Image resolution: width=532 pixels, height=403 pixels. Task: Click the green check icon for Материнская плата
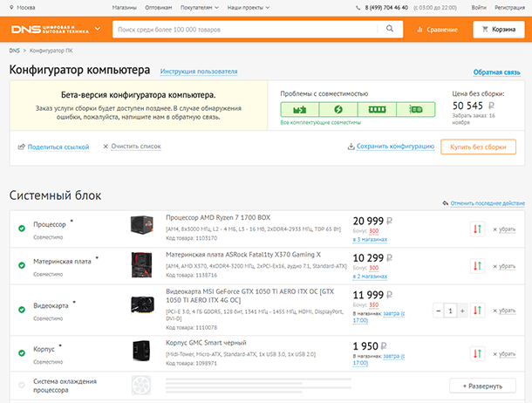22,265
